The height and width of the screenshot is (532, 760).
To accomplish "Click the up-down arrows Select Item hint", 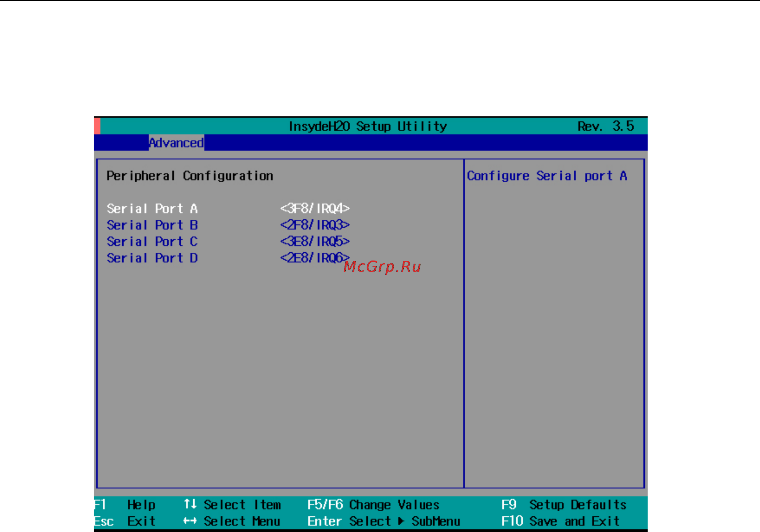I will (232, 505).
